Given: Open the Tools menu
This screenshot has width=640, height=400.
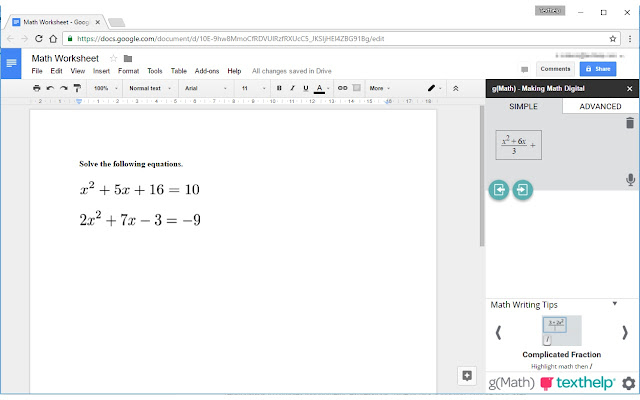Looking at the screenshot, I should (x=155, y=71).
